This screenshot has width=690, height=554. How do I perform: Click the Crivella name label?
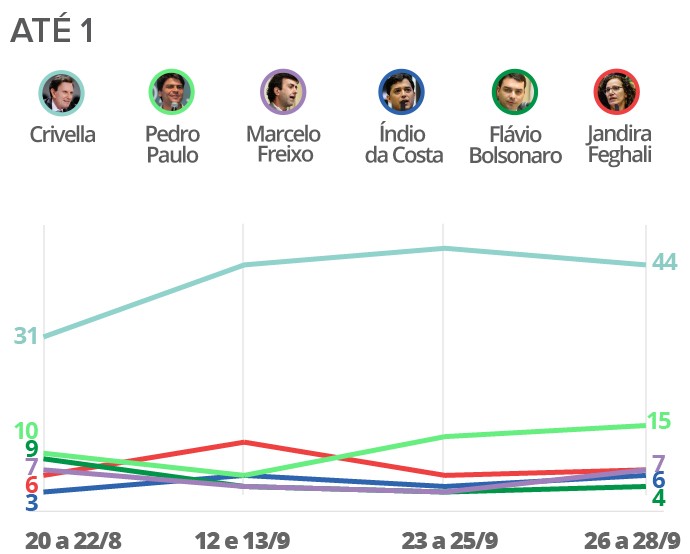coord(62,134)
